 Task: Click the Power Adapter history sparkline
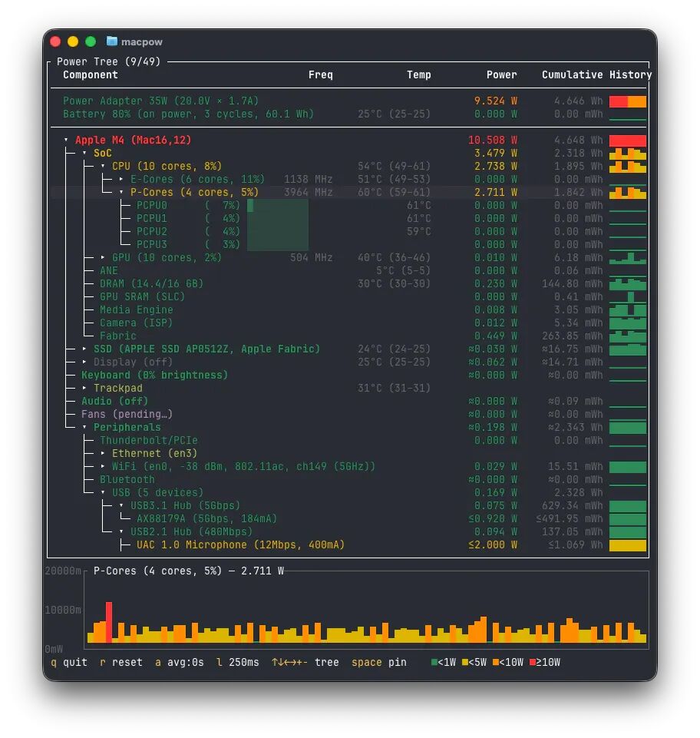(x=628, y=101)
